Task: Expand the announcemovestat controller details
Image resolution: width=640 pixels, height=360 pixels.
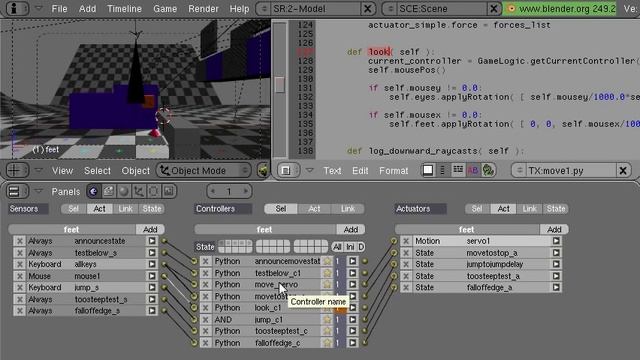Action: pyautogui.click(x=353, y=261)
